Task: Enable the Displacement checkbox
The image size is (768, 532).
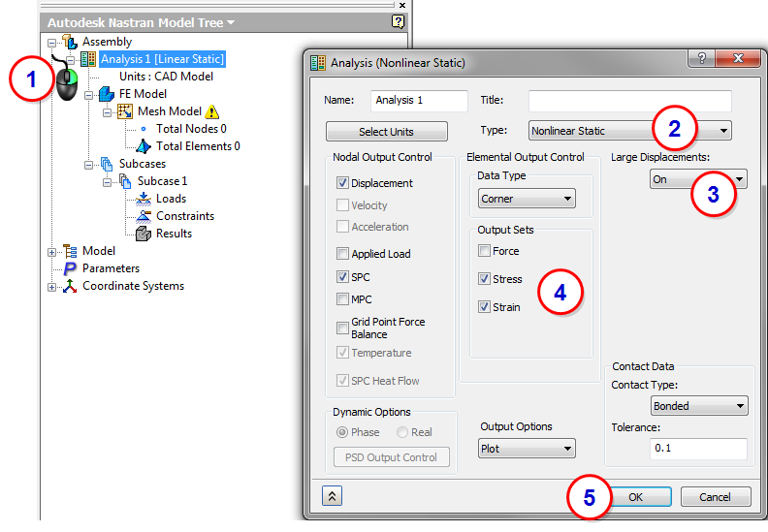Action: coord(342,183)
